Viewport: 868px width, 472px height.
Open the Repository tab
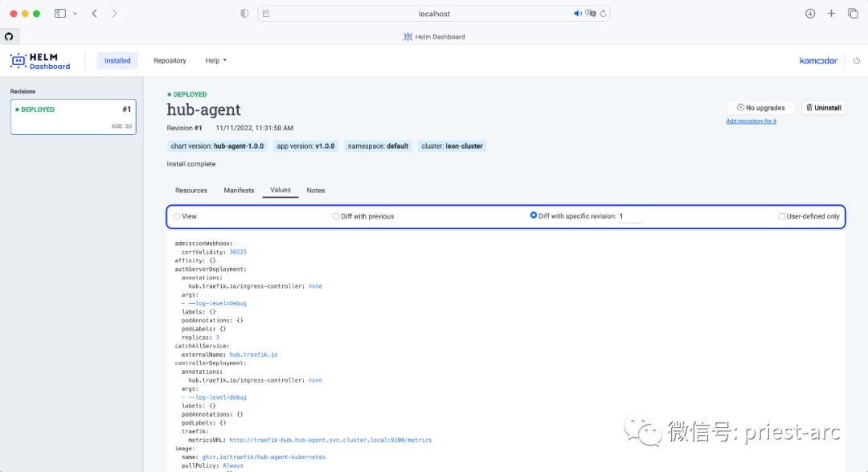170,60
